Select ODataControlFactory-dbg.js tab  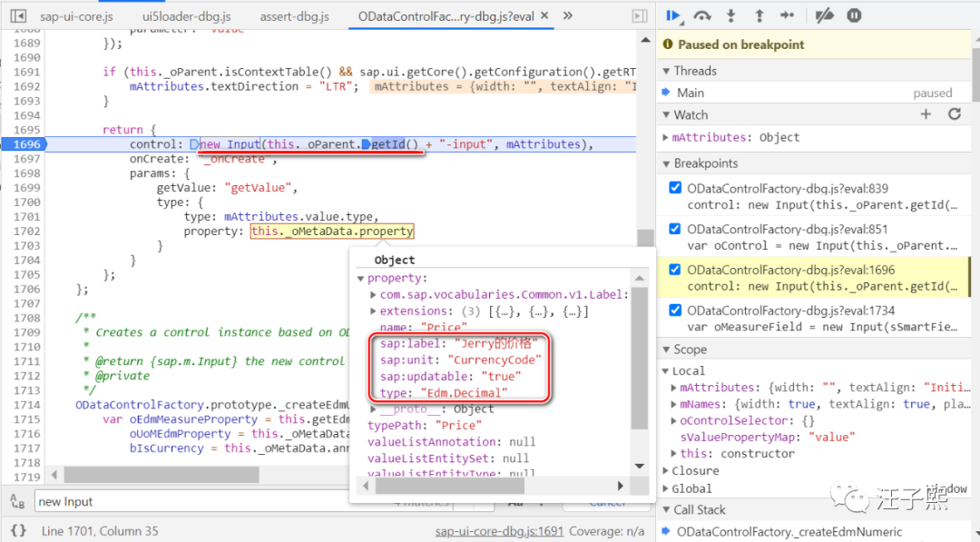[446, 16]
